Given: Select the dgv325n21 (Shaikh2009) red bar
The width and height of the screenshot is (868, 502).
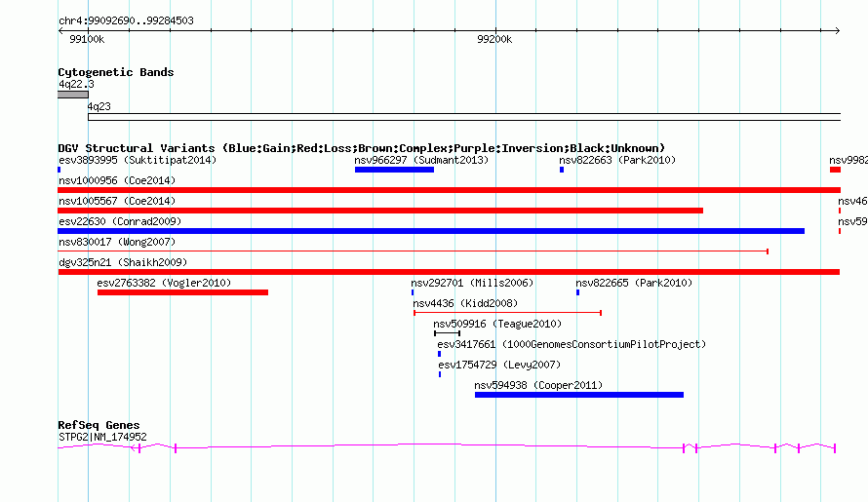Looking at the screenshot, I should (449, 272).
